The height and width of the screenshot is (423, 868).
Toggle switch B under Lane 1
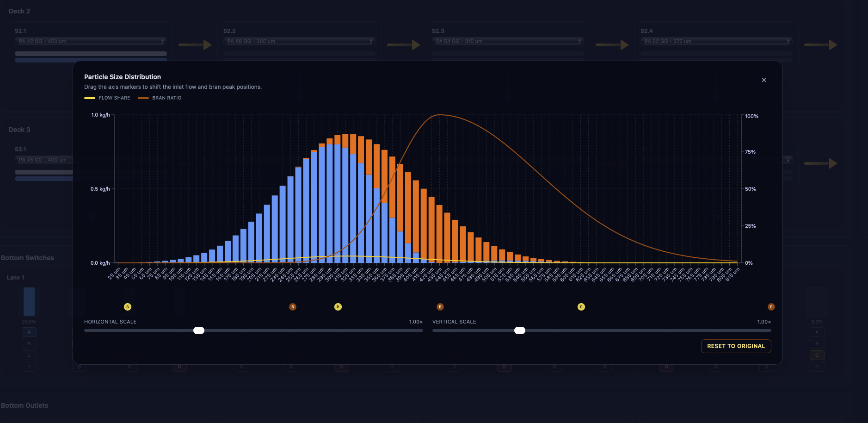(29, 344)
